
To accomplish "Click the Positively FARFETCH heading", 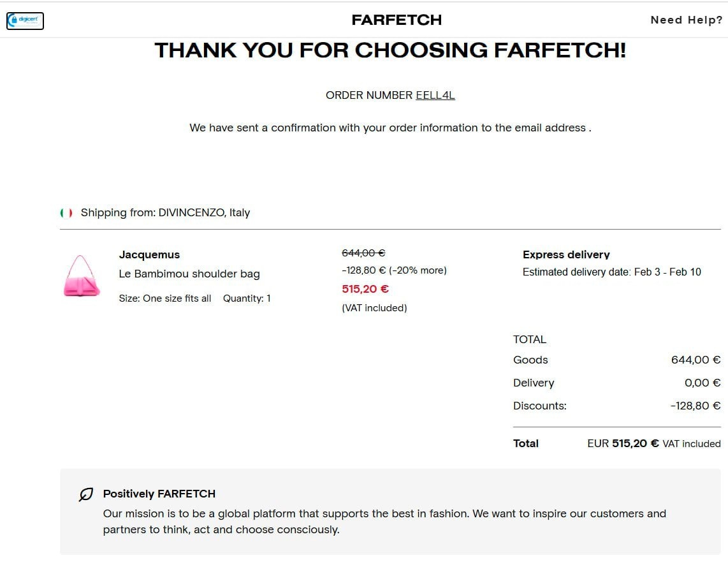I will (x=159, y=494).
